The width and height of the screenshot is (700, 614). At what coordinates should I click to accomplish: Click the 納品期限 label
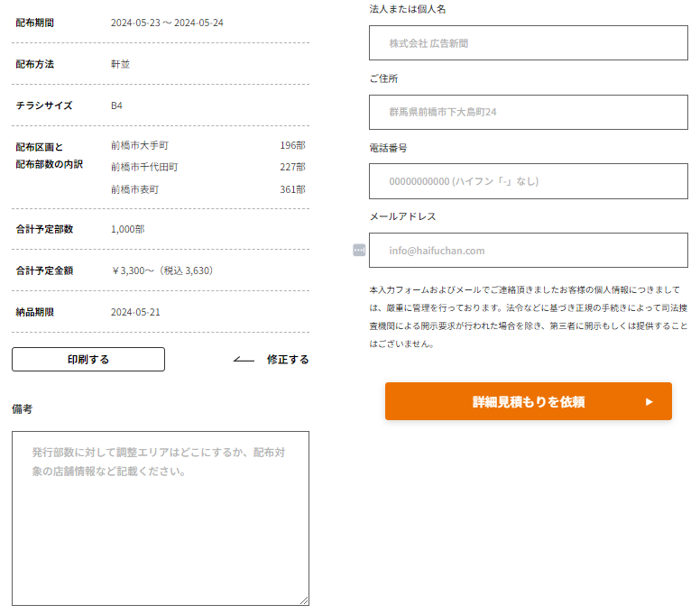point(35,312)
